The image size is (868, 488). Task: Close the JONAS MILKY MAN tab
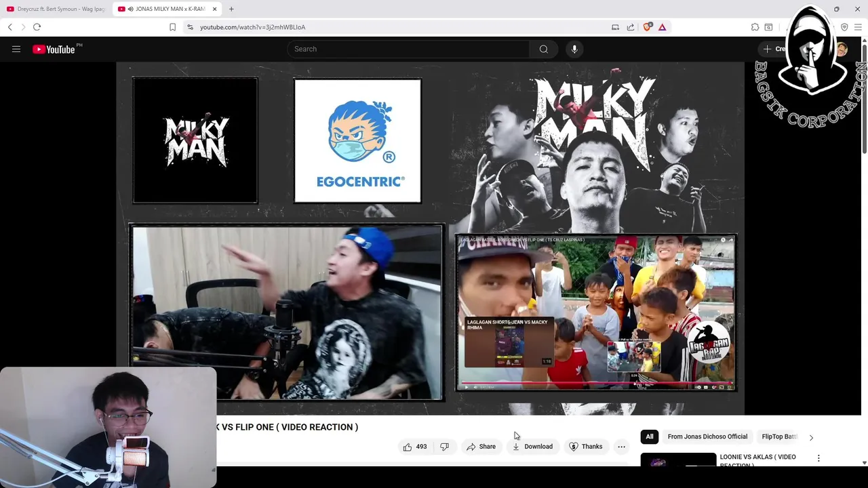pyautogui.click(x=214, y=9)
